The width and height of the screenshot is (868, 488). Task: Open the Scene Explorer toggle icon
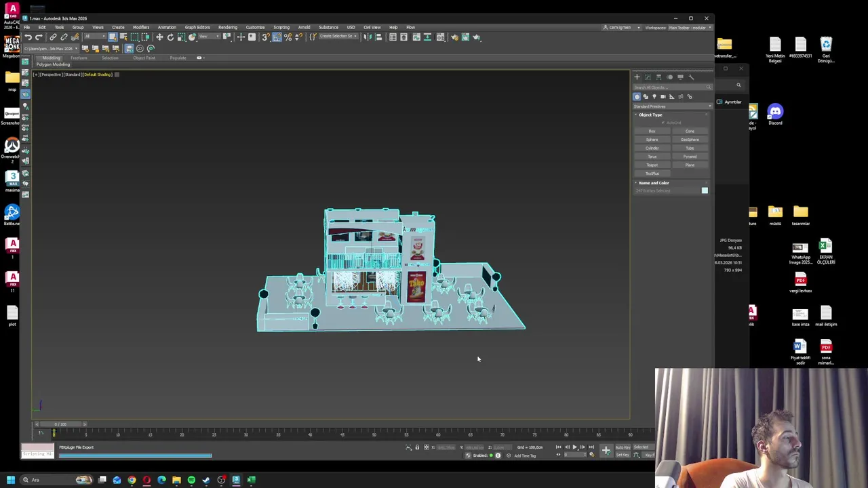[393, 37]
